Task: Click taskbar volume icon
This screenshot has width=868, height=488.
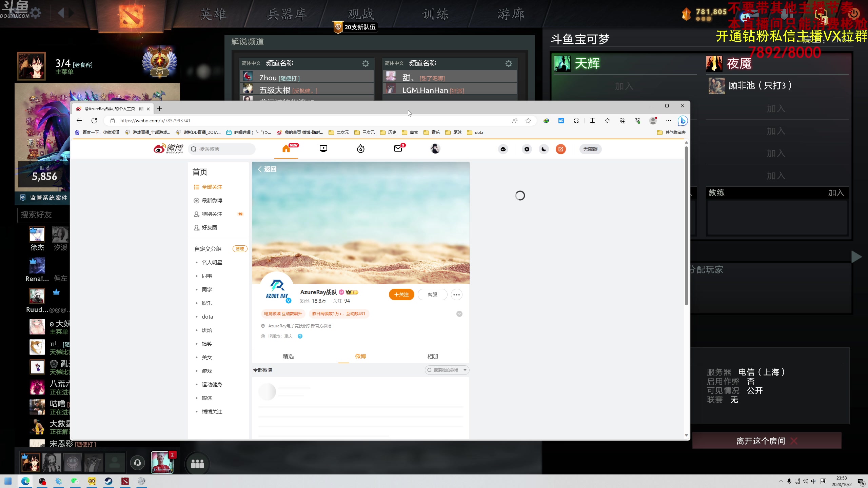Action: (x=806, y=481)
